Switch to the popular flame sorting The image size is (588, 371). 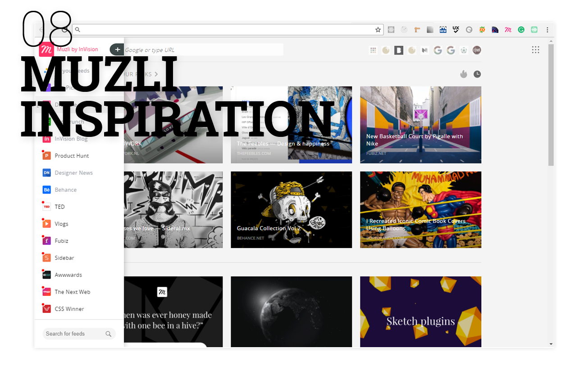[464, 74]
